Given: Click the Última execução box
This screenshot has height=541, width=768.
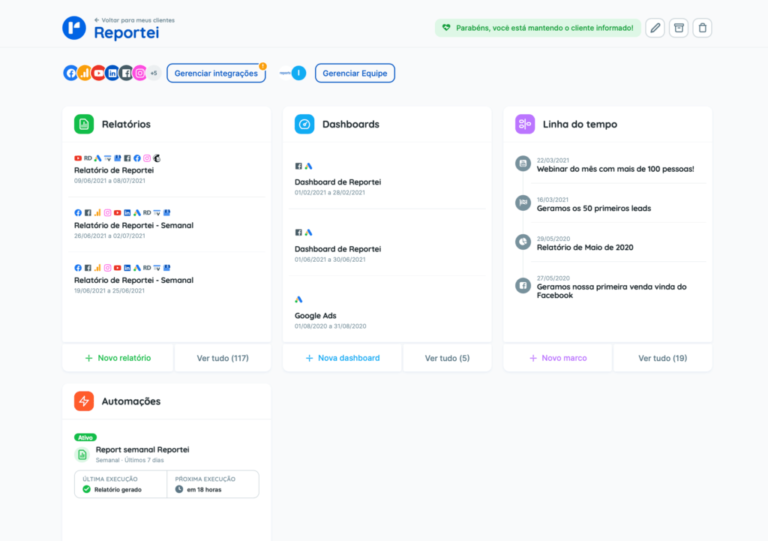Looking at the screenshot, I should (x=120, y=484).
